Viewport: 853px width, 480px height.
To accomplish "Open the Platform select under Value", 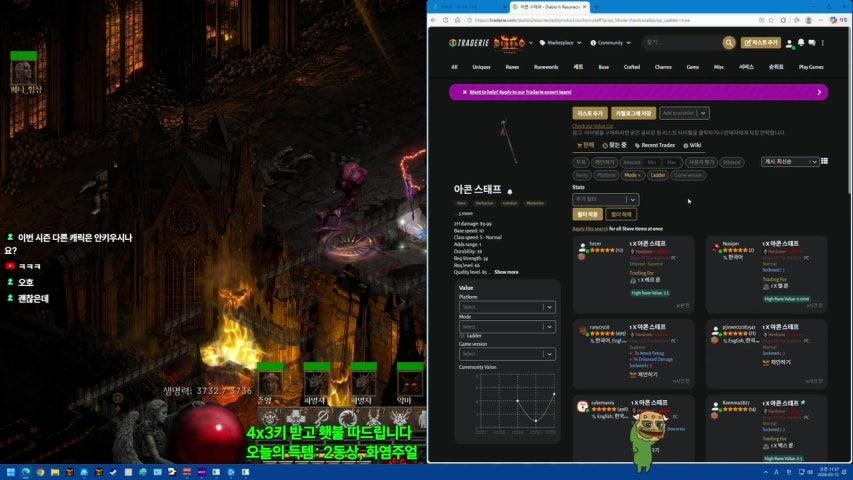I will pos(506,307).
